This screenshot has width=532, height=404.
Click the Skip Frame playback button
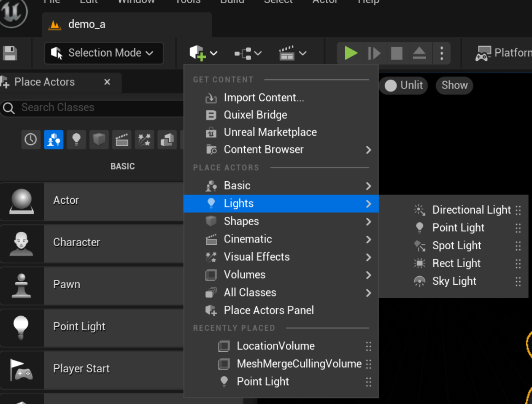coord(374,53)
